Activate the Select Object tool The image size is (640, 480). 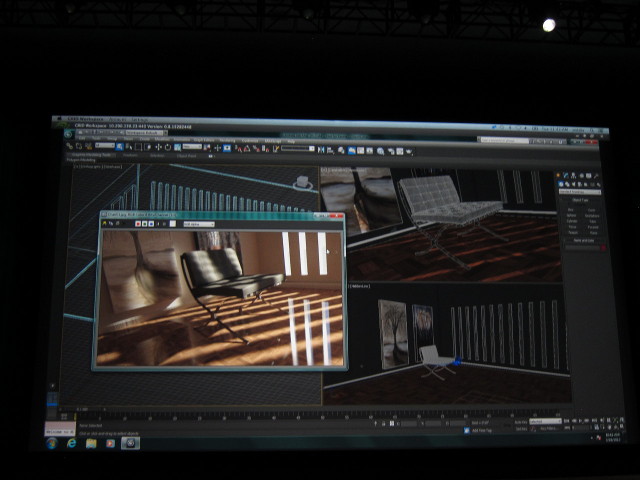tap(120, 147)
